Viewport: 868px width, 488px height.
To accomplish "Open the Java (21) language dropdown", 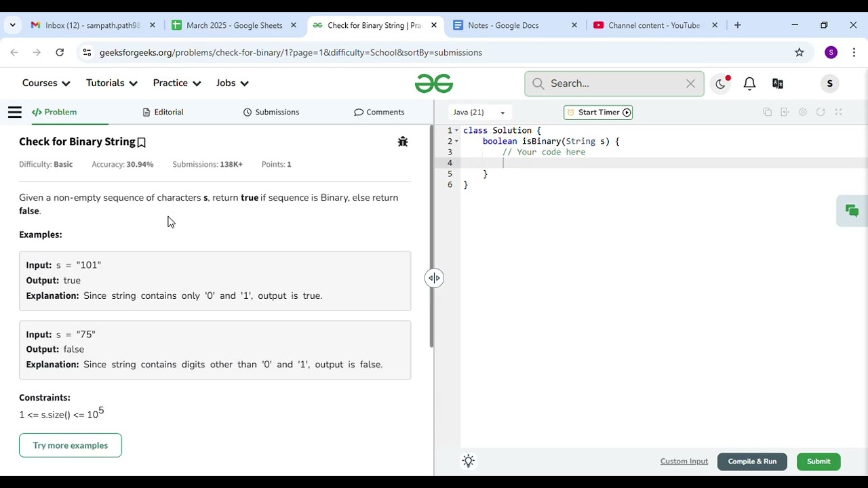I will pyautogui.click(x=479, y=113).
